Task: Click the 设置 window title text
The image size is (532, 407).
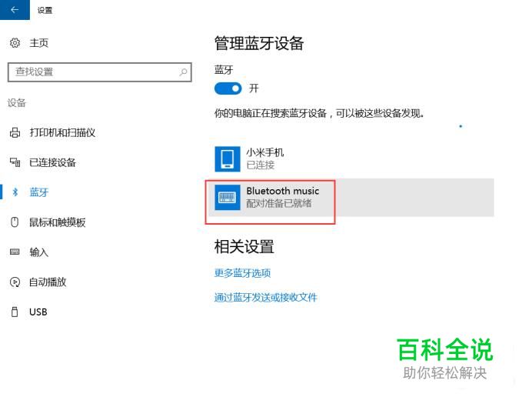Action: point(45,10)
